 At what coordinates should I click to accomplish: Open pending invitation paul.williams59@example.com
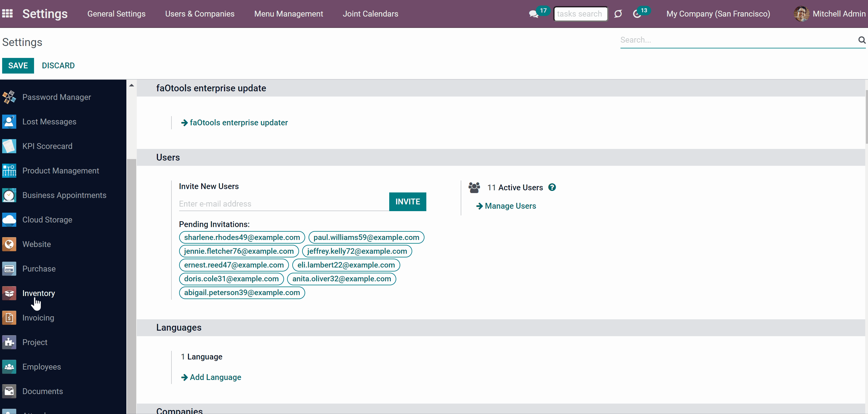(366, 237)
